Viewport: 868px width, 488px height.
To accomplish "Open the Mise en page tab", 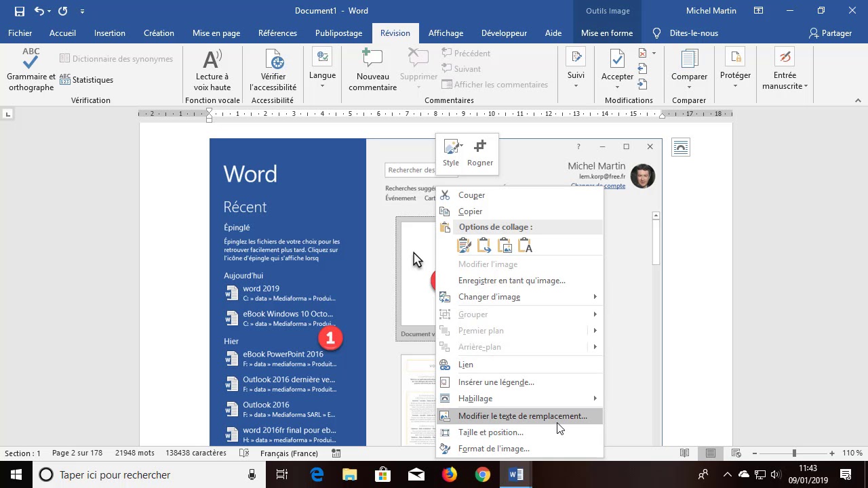I will coord(216,33).
